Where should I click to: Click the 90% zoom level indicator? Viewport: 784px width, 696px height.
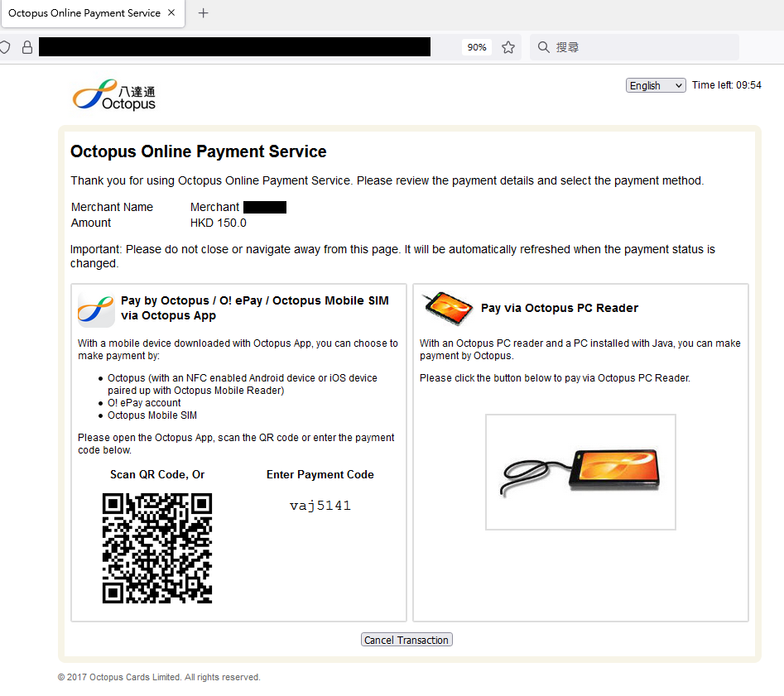(x=477, y=47)
